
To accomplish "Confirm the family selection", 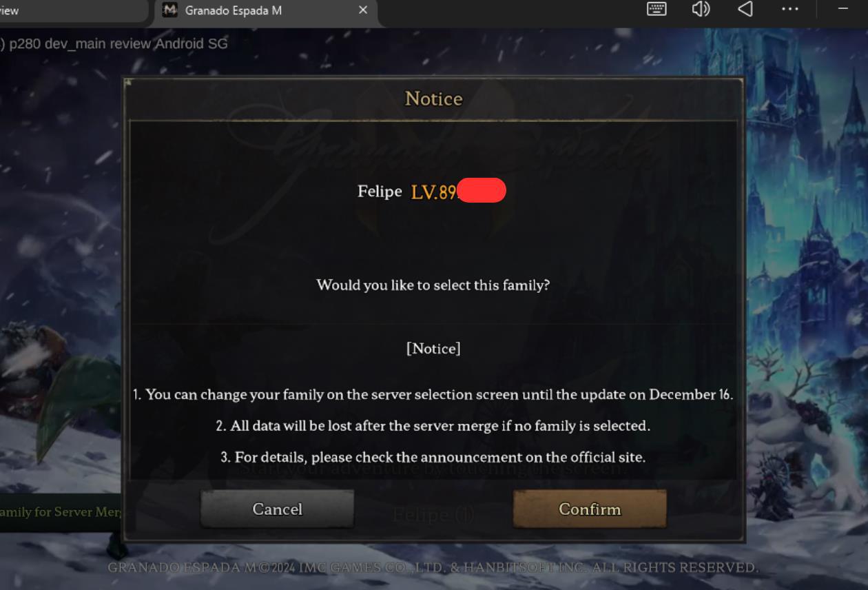I will coord(590,509).
